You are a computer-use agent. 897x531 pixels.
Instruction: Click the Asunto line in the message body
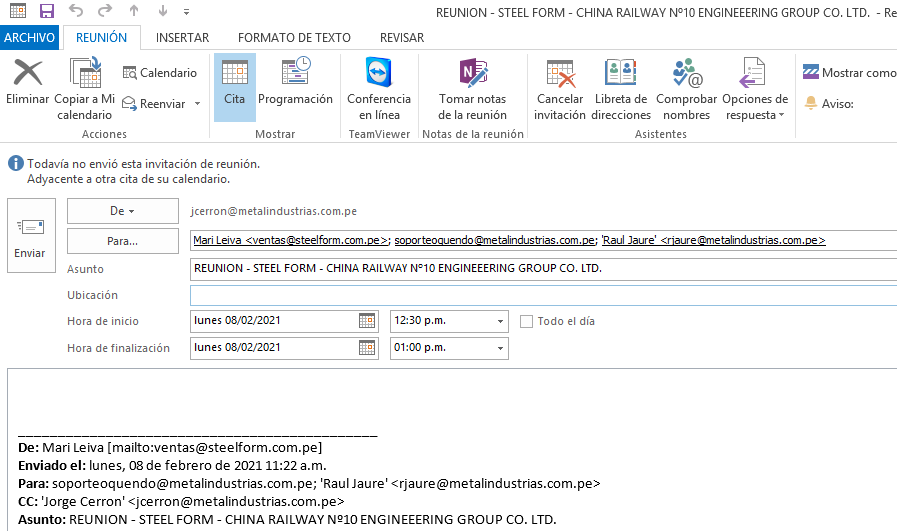tap(287, 520)
